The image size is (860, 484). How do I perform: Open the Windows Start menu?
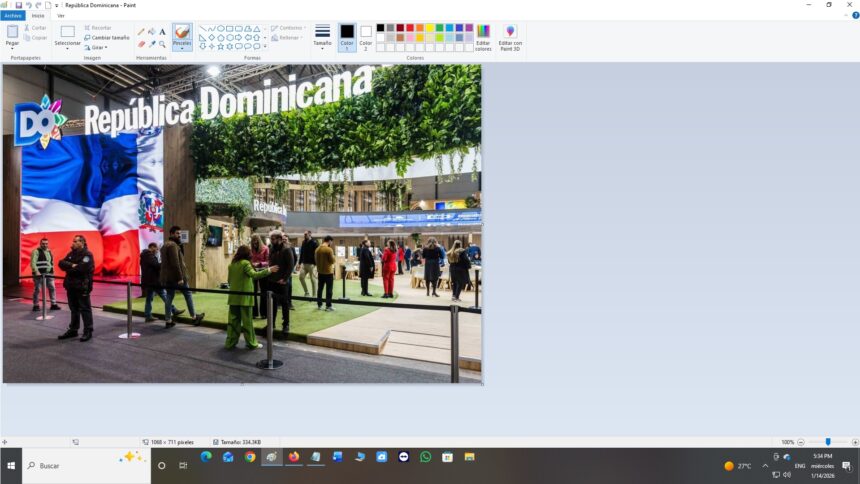(x=11, y=465)
